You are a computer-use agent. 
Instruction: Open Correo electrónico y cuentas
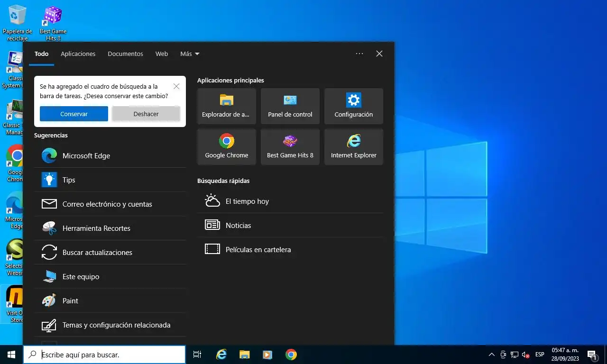coord(110,204)
